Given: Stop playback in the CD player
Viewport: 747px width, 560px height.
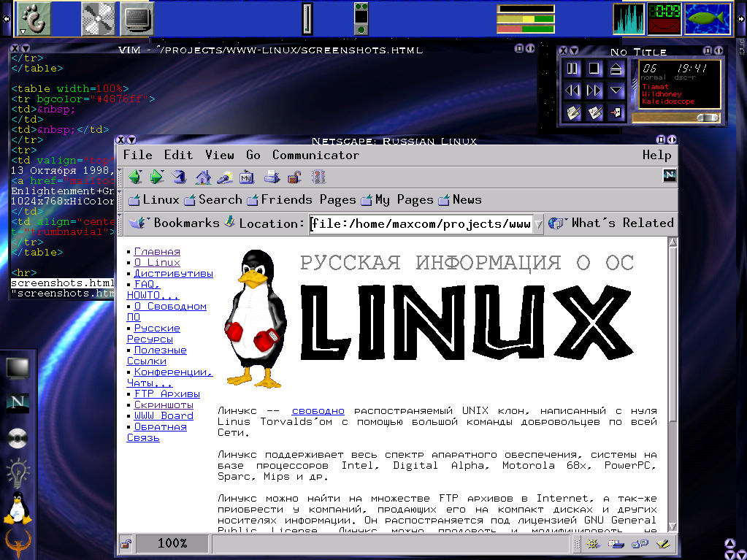Looking at the screenshot, I should [x=594, y=69].
